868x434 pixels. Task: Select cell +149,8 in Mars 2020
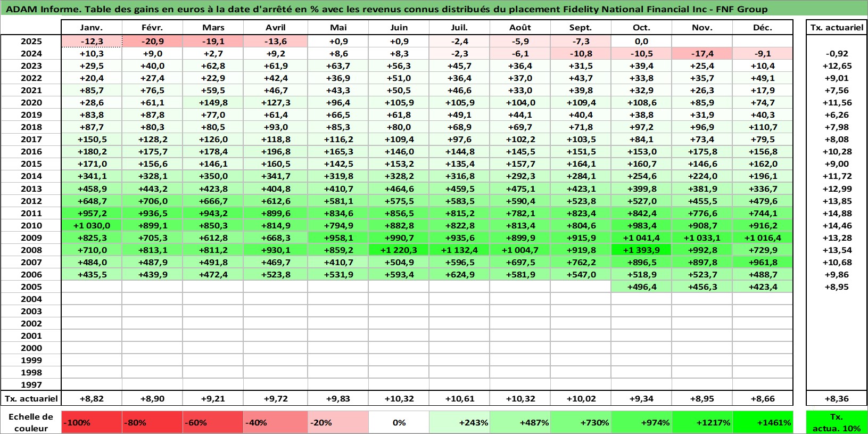tap(213, 102)
